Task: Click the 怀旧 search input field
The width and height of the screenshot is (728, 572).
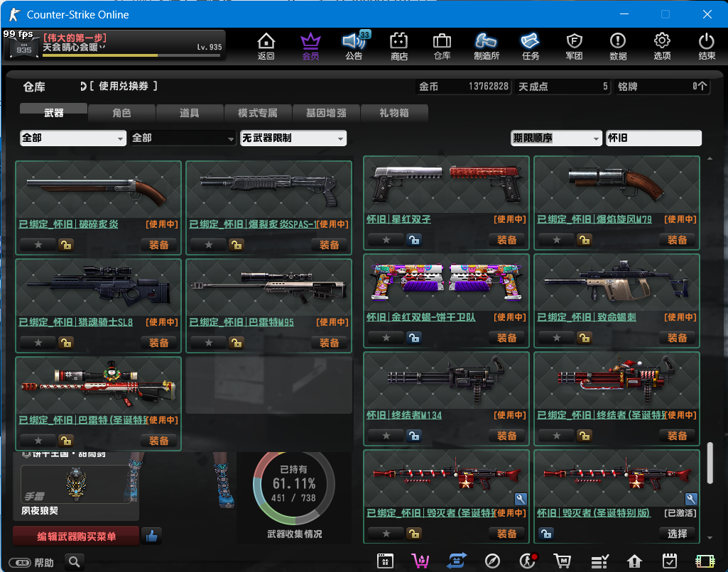Action: [x=653, y=138]
